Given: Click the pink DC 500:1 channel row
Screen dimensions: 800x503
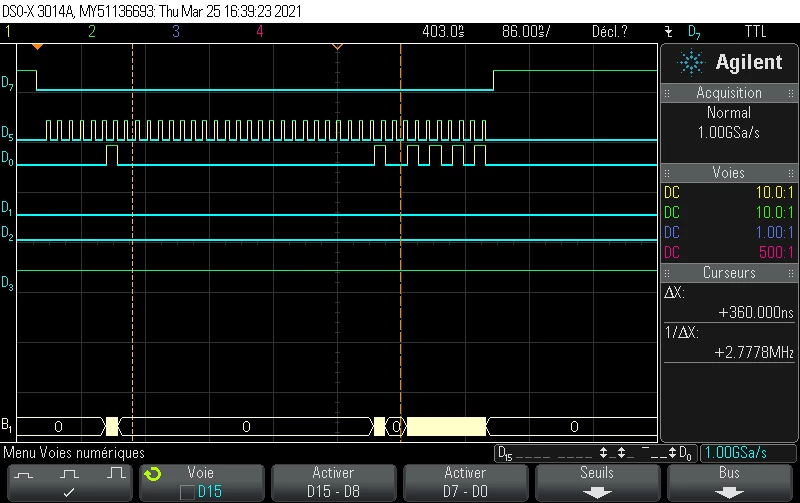Looking at the screenshot, I should coord(729,252).
